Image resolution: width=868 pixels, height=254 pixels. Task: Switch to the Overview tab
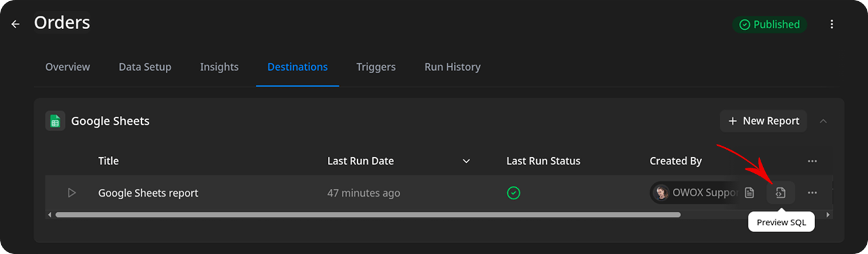pyautogui.click(x=67, y=67)
